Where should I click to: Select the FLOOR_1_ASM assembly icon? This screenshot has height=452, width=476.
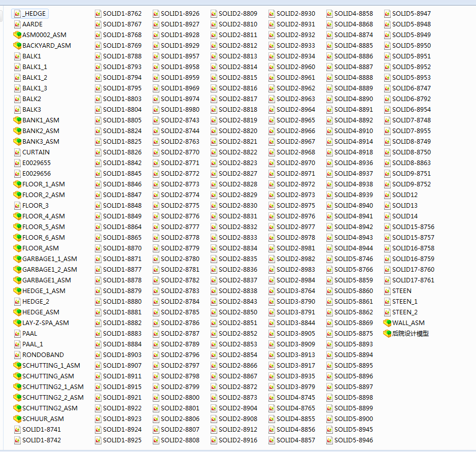17,184
